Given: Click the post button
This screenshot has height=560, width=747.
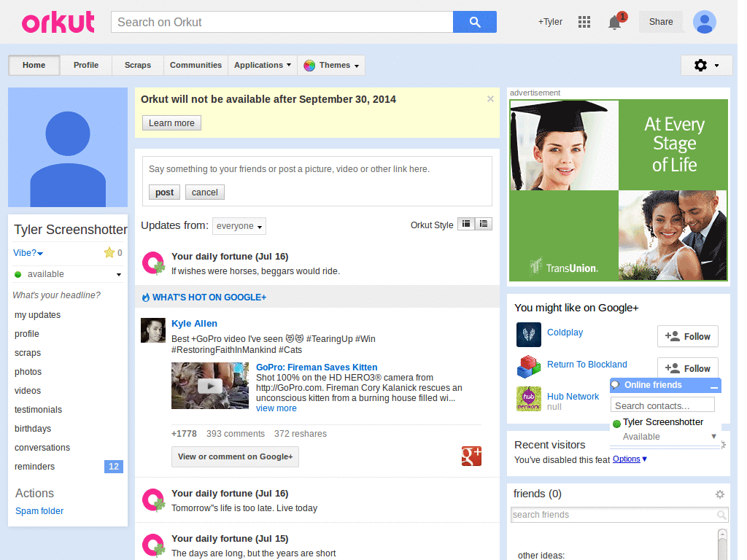Looking at the screenshot, I should (164, 192).
